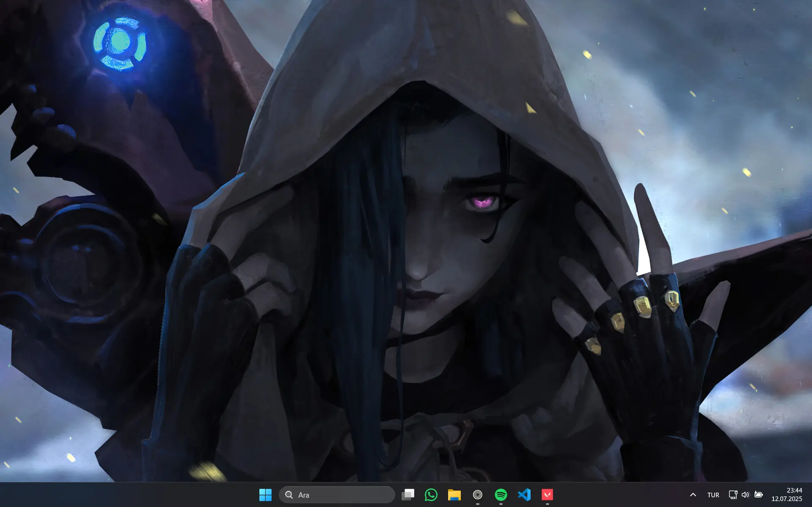Screen dimensions: 812x507
Task: Switch to Spotify on the taskbar
Action: tap(501, 495)
